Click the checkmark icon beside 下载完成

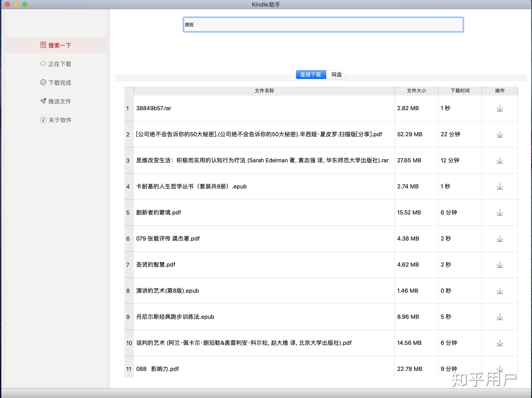43,82
